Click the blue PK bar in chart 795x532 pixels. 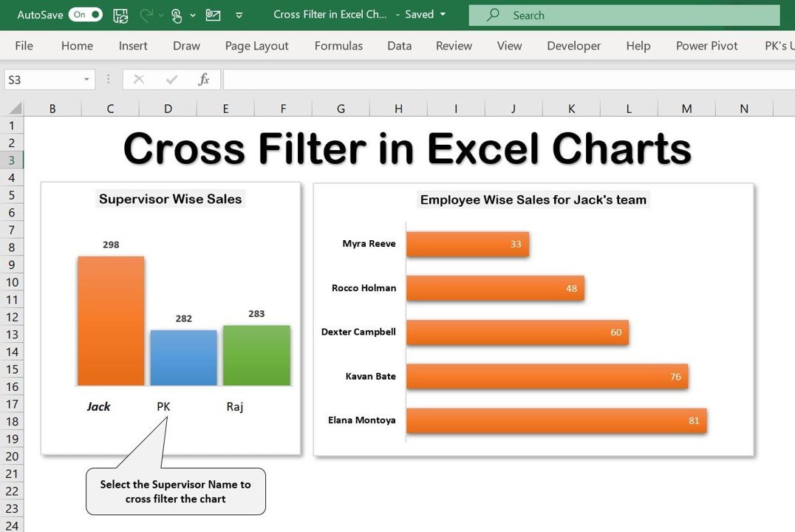(x=183, y=358)
